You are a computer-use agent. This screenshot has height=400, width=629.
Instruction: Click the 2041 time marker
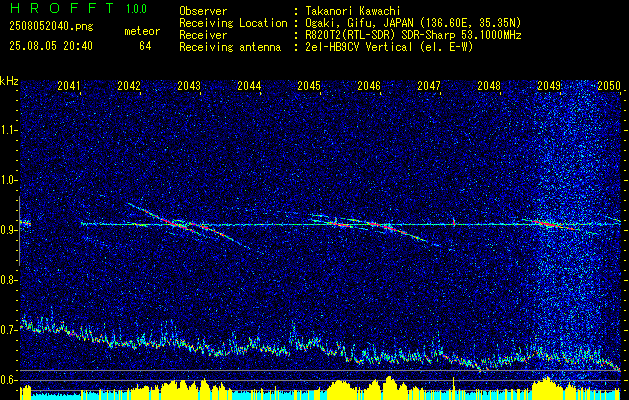(69, 85)
